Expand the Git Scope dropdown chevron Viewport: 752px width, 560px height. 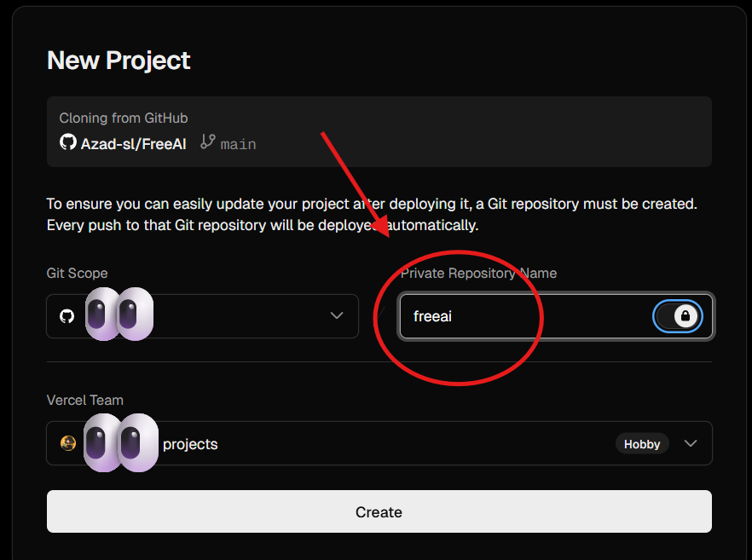337,315
